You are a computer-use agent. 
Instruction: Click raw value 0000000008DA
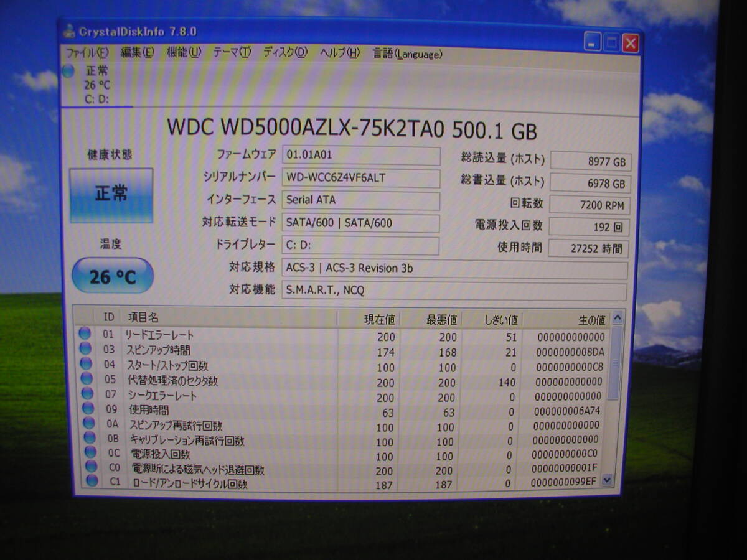570,352
